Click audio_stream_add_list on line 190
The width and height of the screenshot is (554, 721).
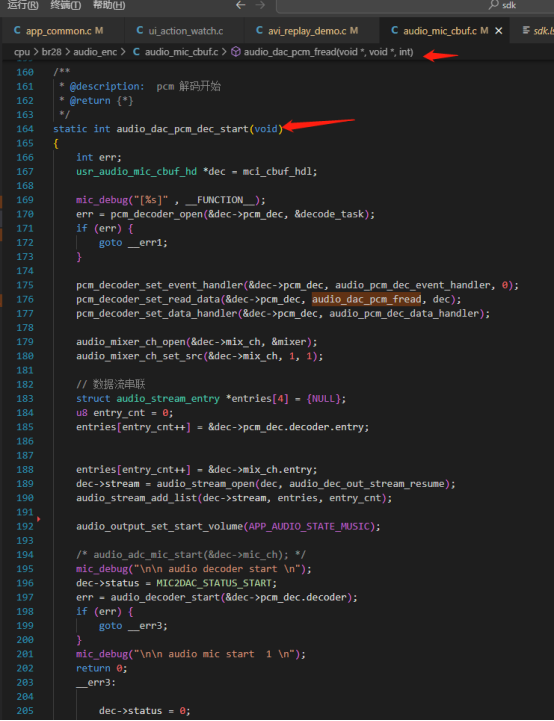[137, 498]
